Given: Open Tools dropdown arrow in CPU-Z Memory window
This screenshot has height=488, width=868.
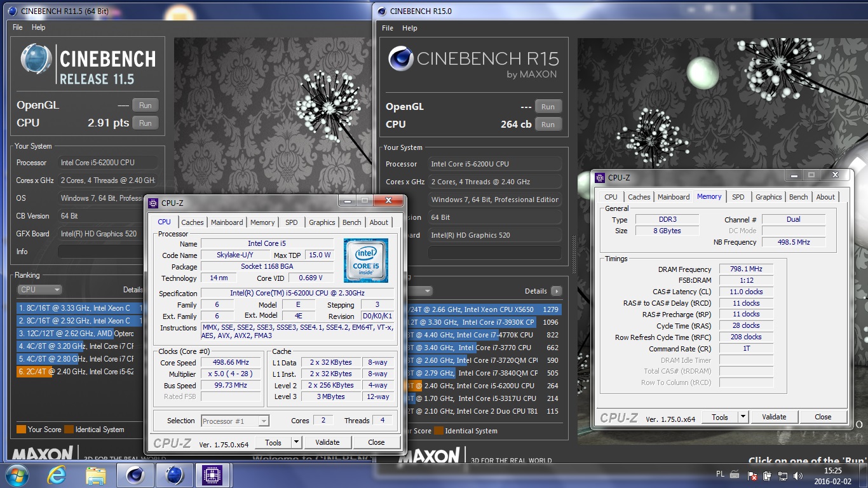Looking at the screenshot, I should point(743,417).
